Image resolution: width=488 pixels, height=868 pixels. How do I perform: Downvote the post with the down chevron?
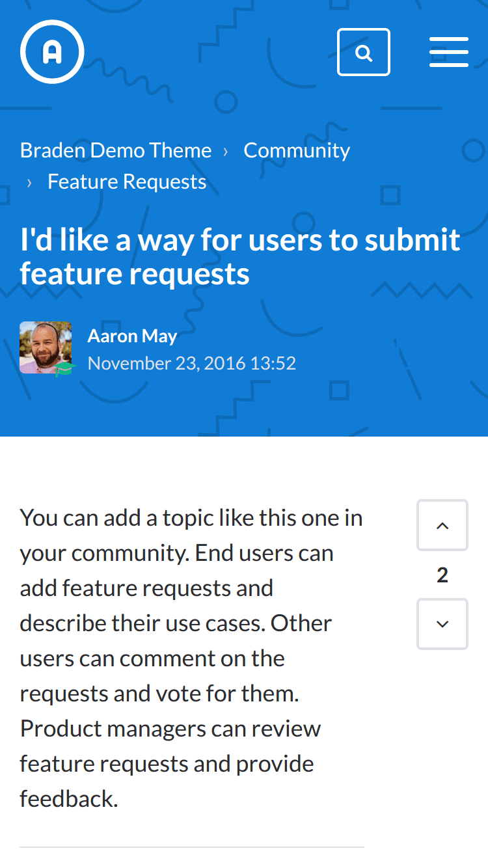point(442,624)
